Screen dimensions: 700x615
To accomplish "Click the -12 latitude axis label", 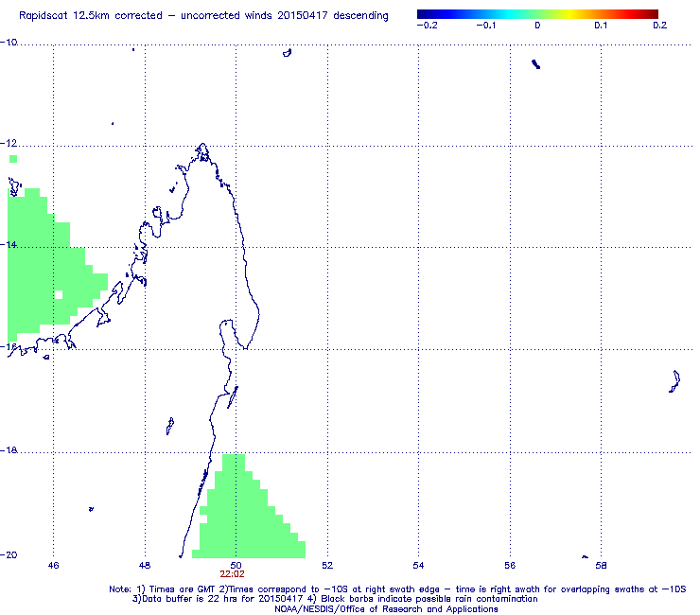I will pos(9,143).
